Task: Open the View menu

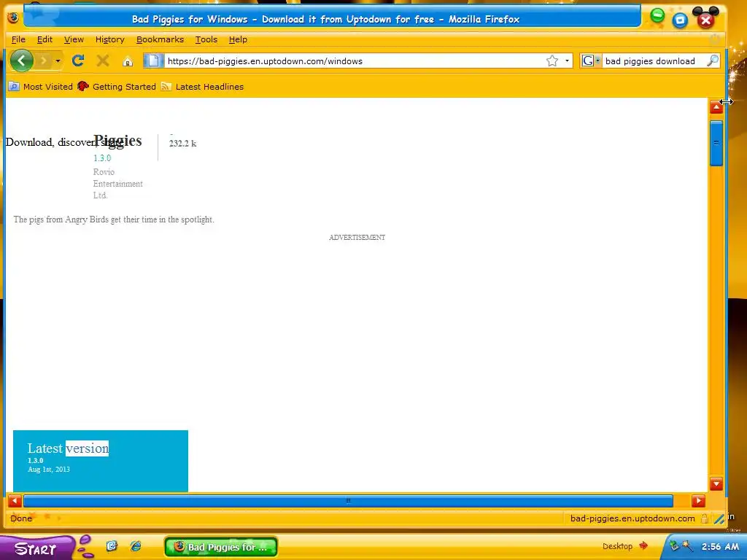Action: [x=74, y=39]
